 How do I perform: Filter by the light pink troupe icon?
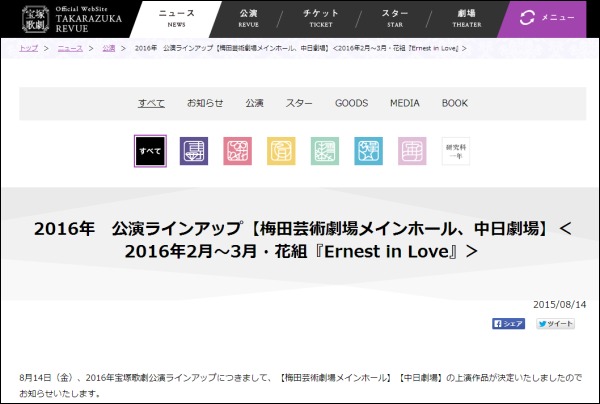coord(412,151)
